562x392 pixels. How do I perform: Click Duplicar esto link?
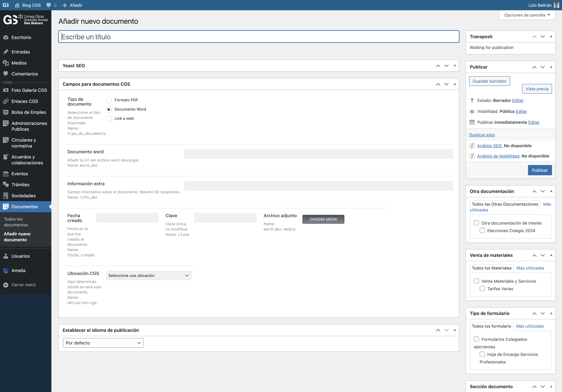point(482,135)
